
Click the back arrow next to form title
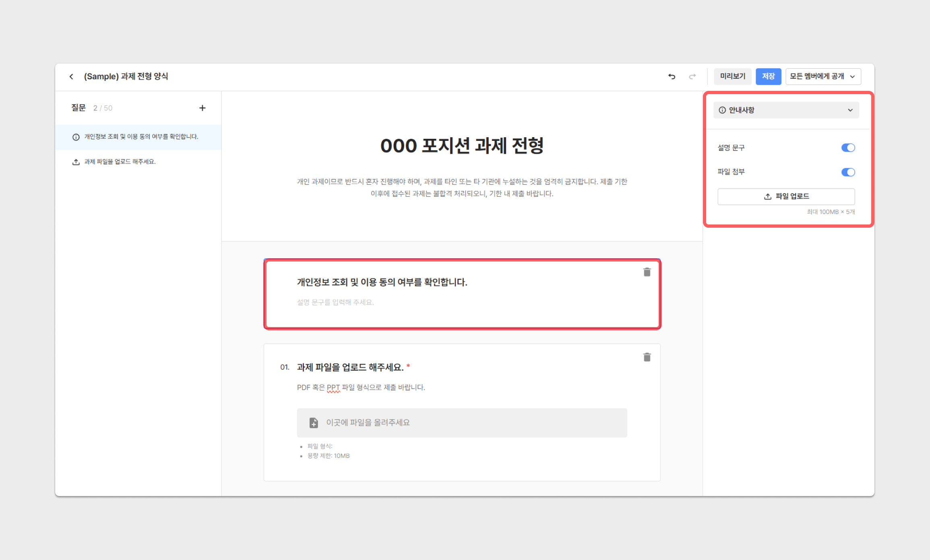coord(71,76)
